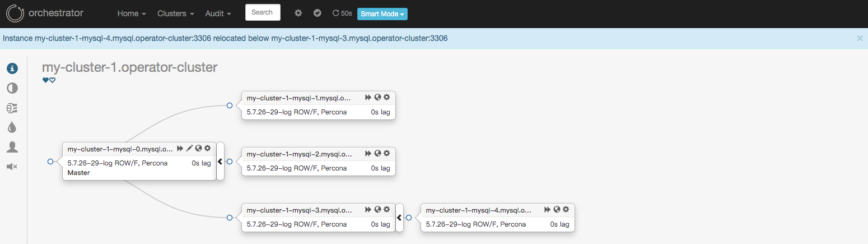Click the user icon in sidebar
868x244 pixels.
pyautogui.click(x=12, y=147)
